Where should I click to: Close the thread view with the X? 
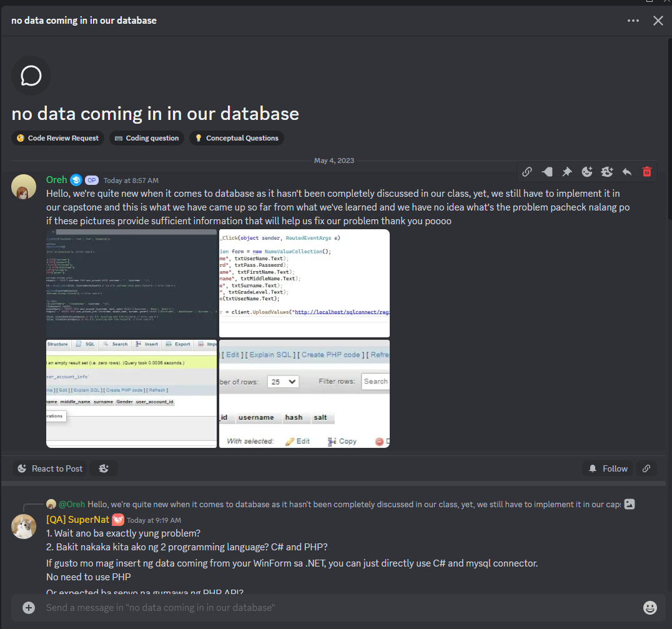coord(658,21)
